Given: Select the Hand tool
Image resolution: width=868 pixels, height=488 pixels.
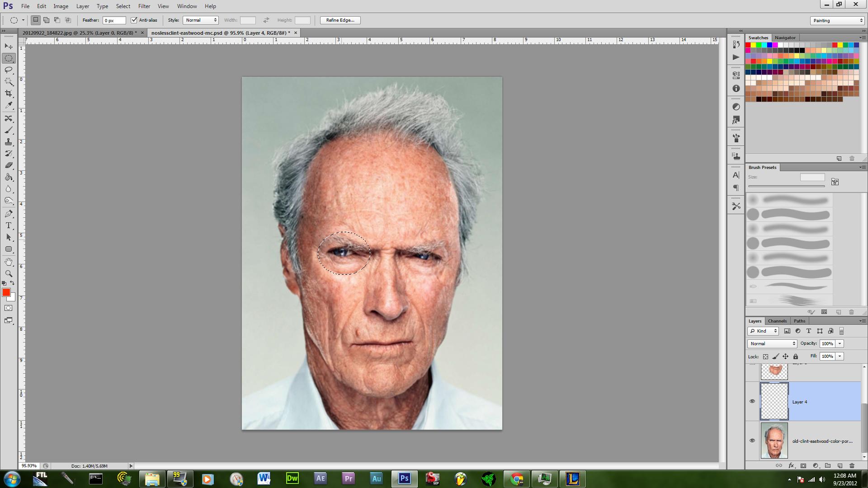Looking at the screenshot, I should pyautogui.click(x=9, y=262).
